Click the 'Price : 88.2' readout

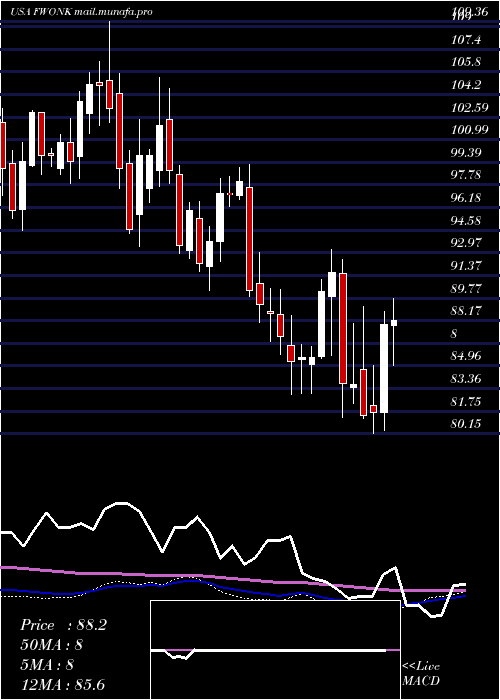tap(63, 625)
